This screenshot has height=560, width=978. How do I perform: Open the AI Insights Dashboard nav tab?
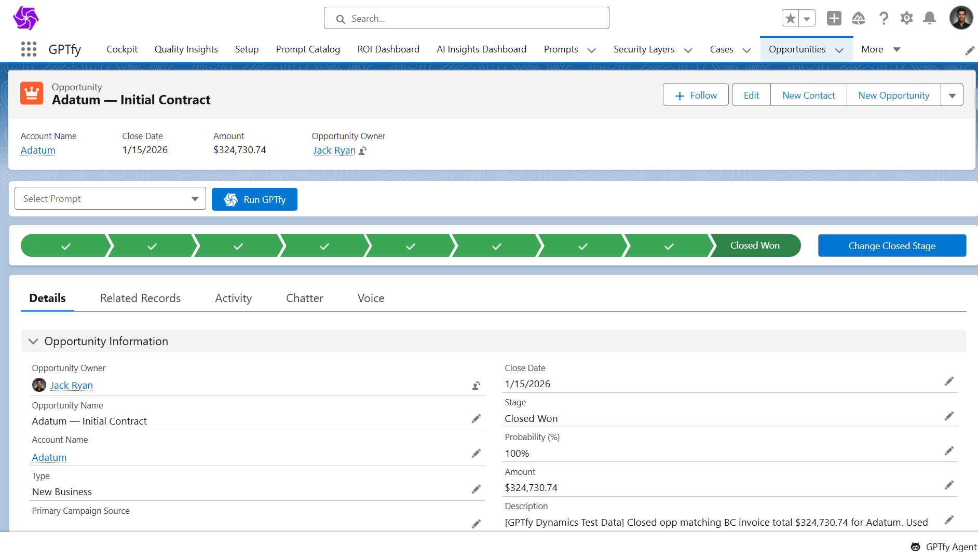pos(481,49)
